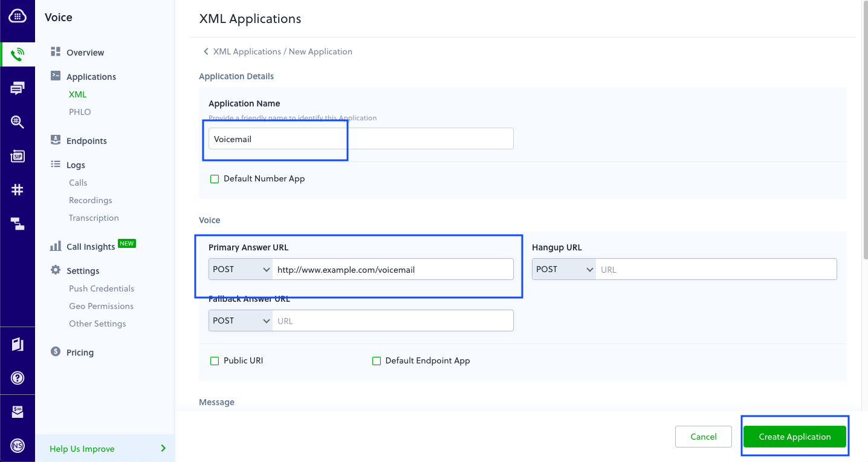Image resolution: width=868 pixels, height=462 pixels.
Task: Open the Voice section icon in sidebar
Action: pyautogui.click(x=18, y=53)
